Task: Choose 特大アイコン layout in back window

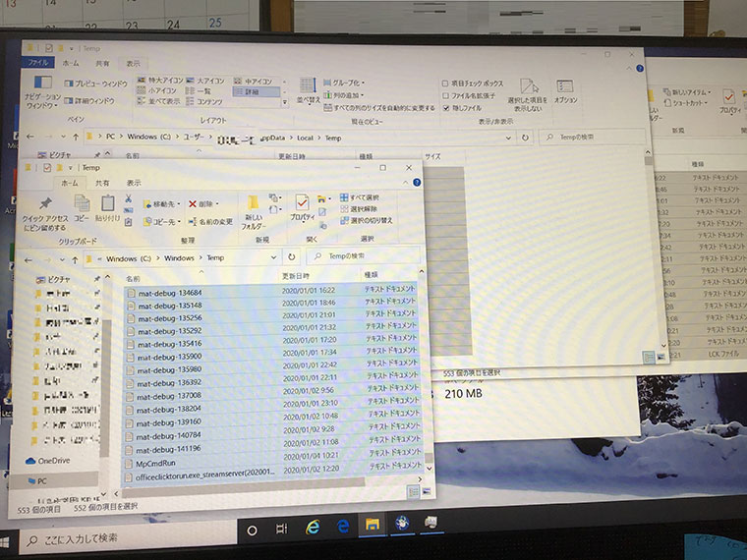Action: [159, 81]
